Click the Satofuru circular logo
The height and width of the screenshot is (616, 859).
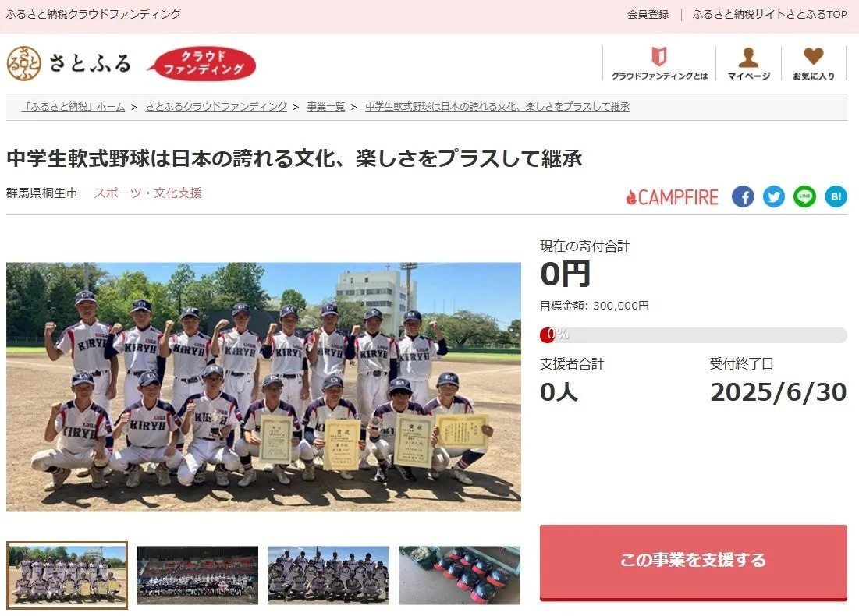[24, 63]
